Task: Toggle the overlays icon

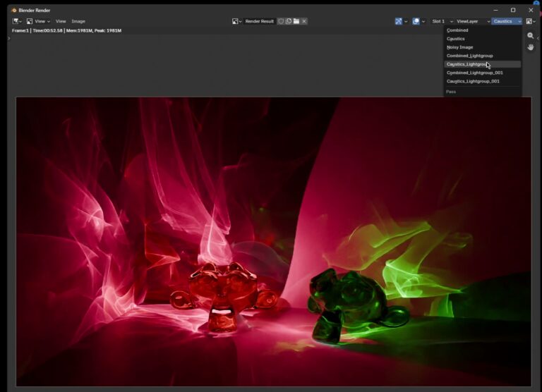Action: pos(416,21)
